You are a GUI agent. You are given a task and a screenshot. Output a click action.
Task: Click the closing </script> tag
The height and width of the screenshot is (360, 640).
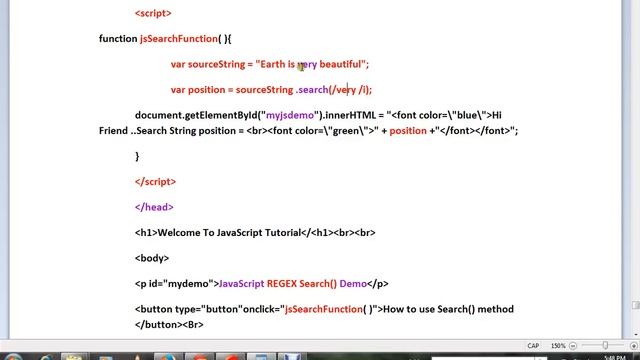(x=155, y=182)
